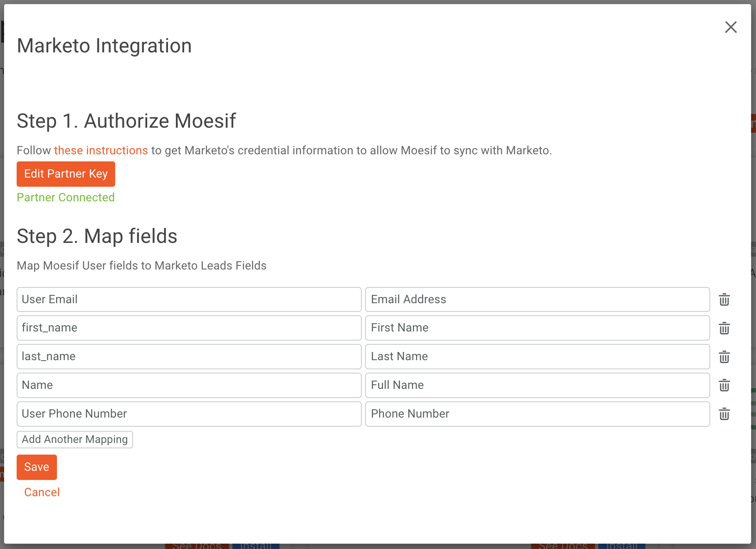This screenshot has height=549, width=756.
Task: Click the Edit Partner Key button
Action: point(66,174)
